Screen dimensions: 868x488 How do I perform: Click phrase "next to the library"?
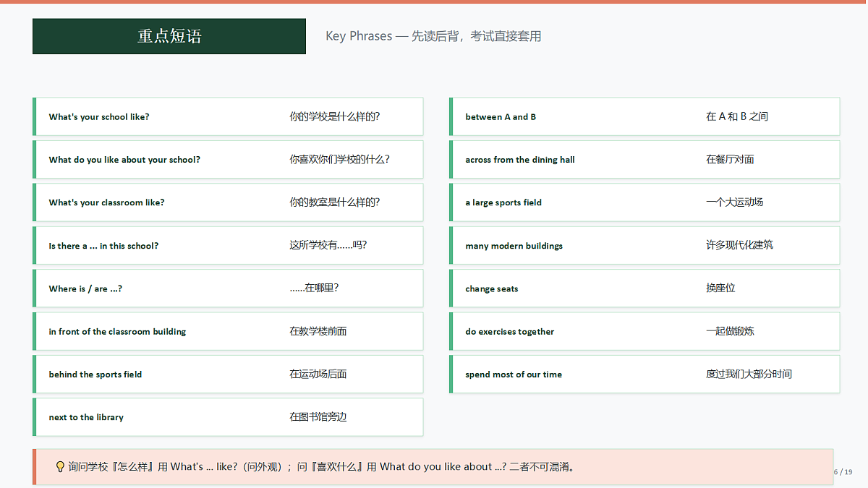tap(86, 417)
